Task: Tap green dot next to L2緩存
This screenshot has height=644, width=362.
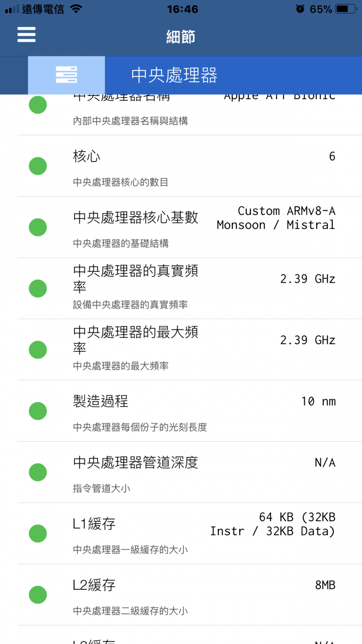Action: tap(38, 595)
